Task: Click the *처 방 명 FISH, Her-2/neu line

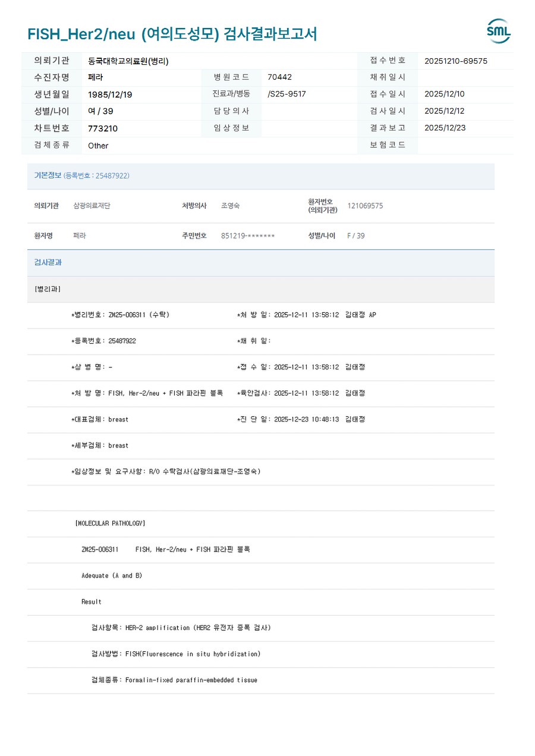Action: click(x=147, y=394)
